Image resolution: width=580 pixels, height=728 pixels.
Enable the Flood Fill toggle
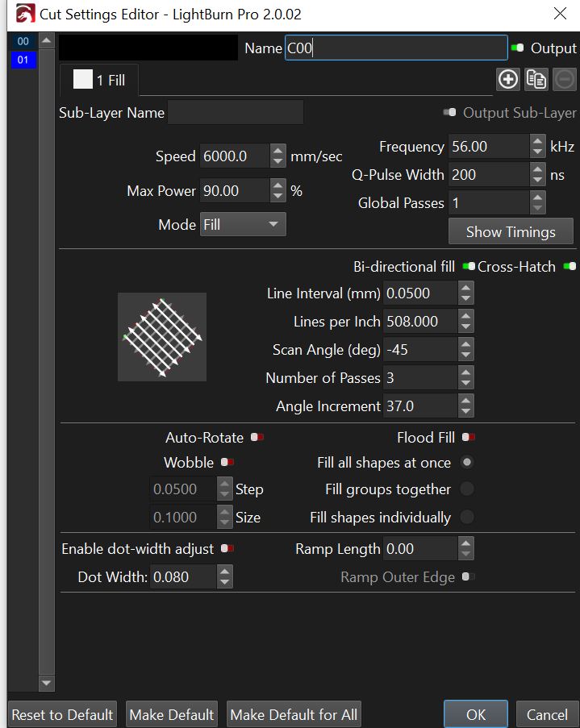469,437
